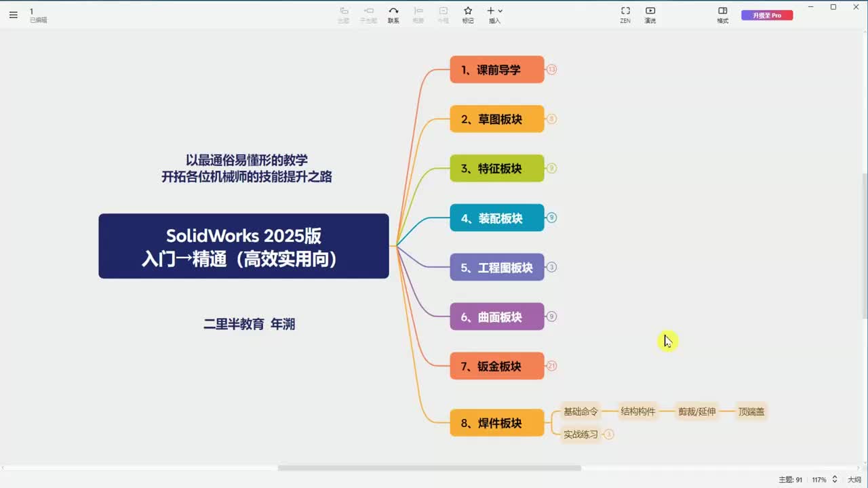Viewport: 868px width, 488px height.
Task: Select the topic 8、焊件板块
Action: (497, 423)
